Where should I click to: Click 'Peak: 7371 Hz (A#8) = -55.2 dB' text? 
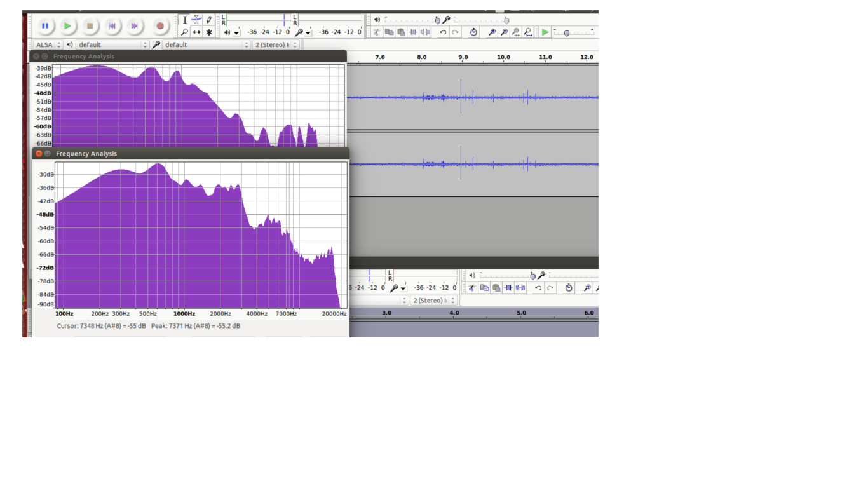pyautogui.click(x=196, y=326)
